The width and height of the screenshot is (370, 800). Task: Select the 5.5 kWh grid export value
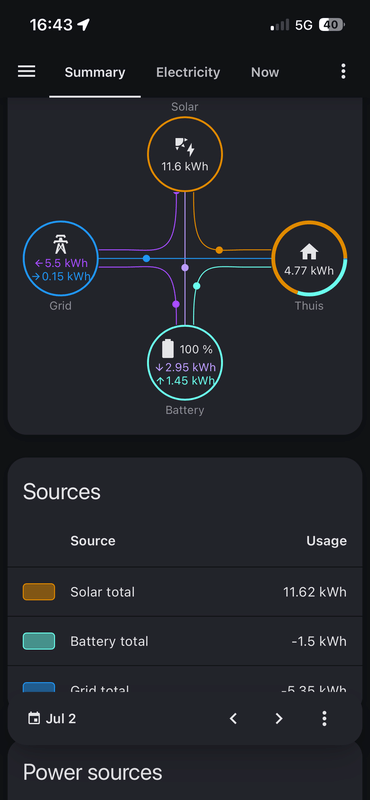[61, 264]
